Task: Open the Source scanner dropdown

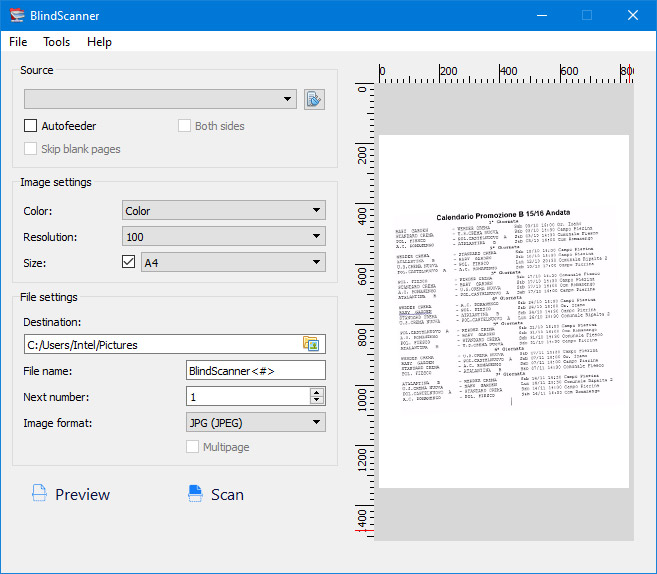Action: tap(161, 98)
